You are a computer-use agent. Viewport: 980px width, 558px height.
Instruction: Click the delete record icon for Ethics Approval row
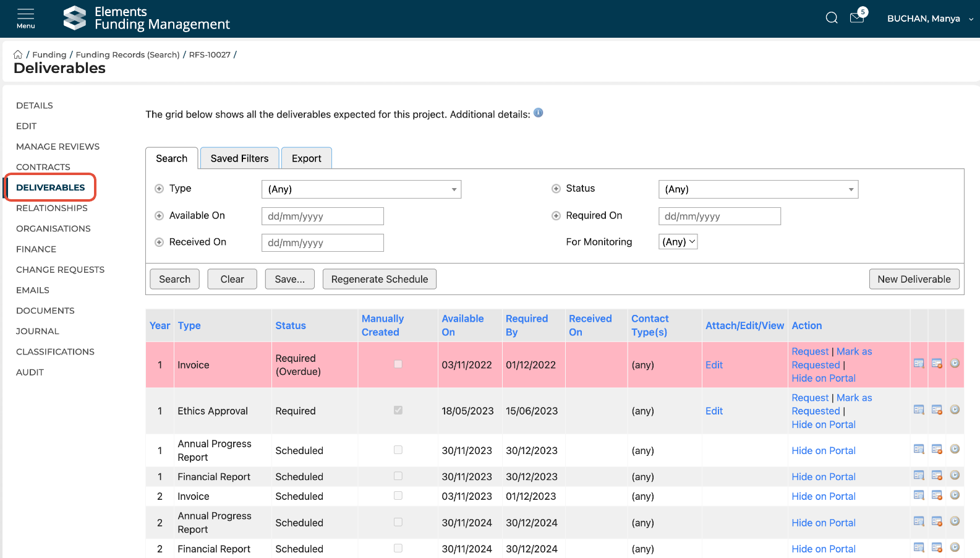point(937,410)
